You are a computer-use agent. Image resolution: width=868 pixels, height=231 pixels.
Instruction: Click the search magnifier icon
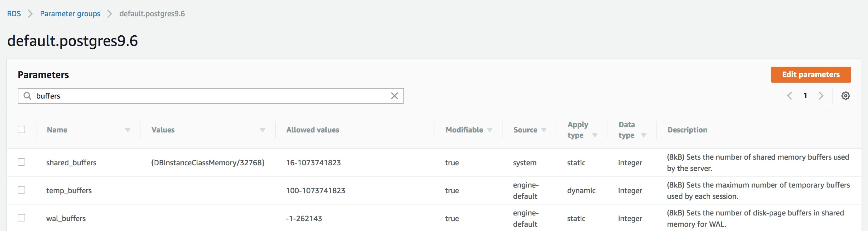click(27, 96)
